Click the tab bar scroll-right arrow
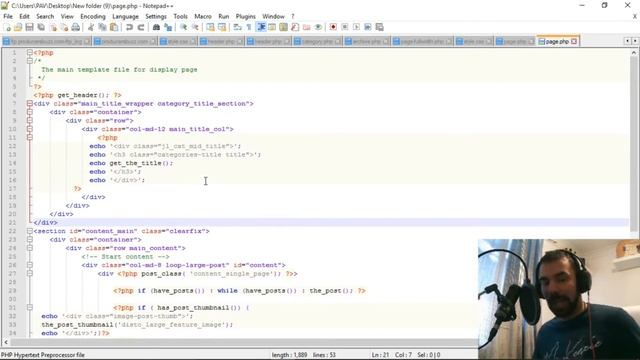This screenshot has width=640, height=360. click(635, 41)
